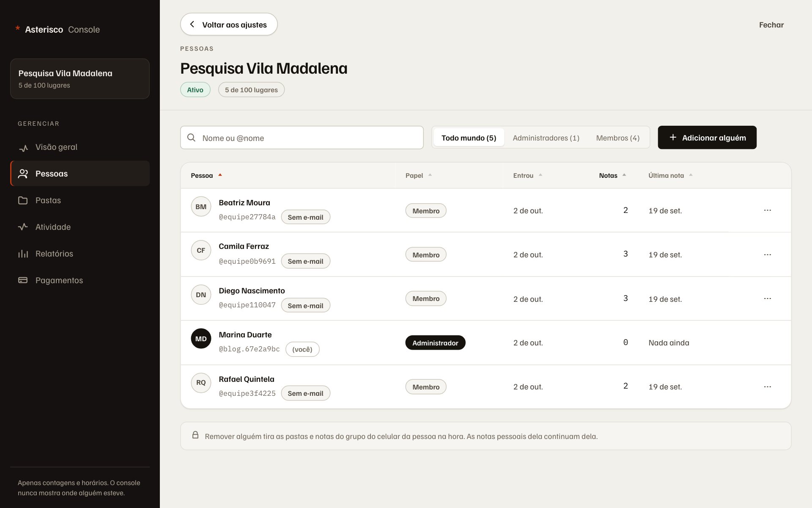This screenshot has width=812, height=508.
Task: Click the BM avatar of Beatriz Moura
Action: (x=201, y=207)
